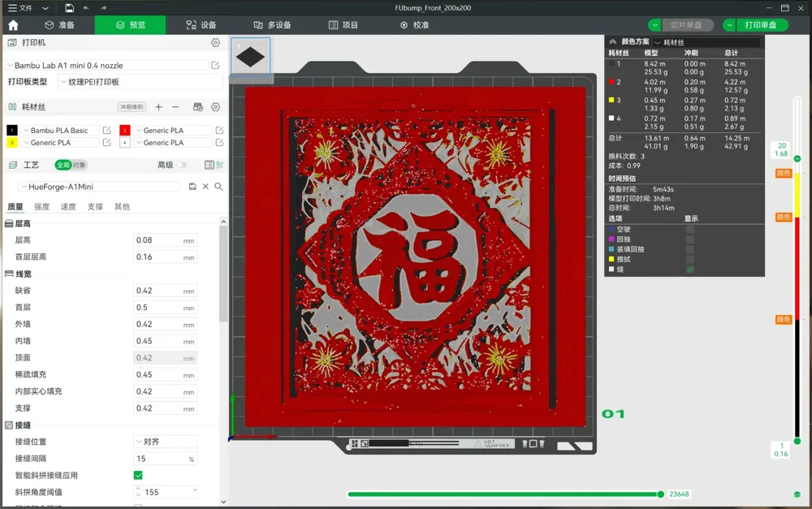The image size is (812, 509).
Task: Select plate 1 thumbnail
Action: tap(251, 57)
